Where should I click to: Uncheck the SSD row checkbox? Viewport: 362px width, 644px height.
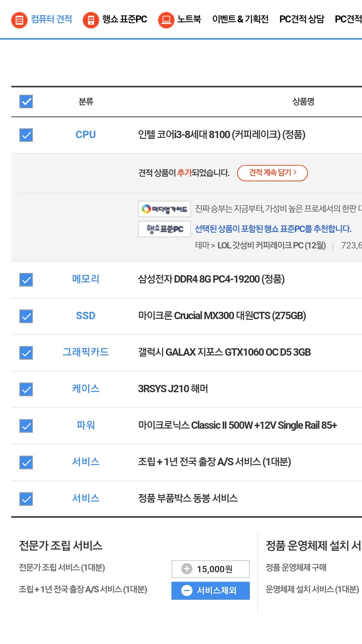click(26, 316)
